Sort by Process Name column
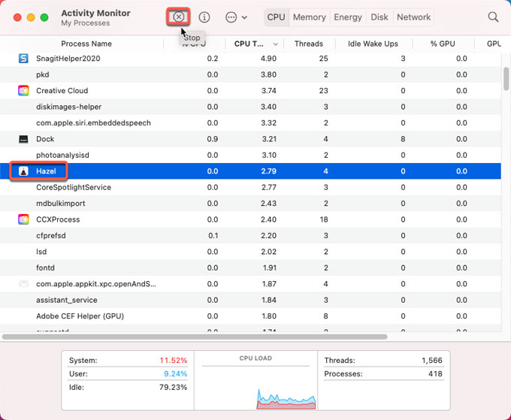Image resolution: width=511 pixels, height=420 pixels. tap(86, 44)
